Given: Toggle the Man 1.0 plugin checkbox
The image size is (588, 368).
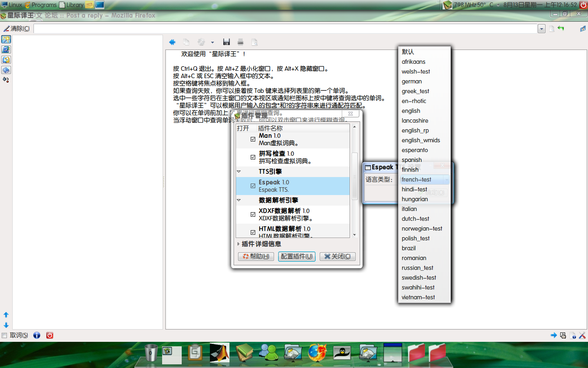Looking at the screenshot, I should [x=253, y=139].
